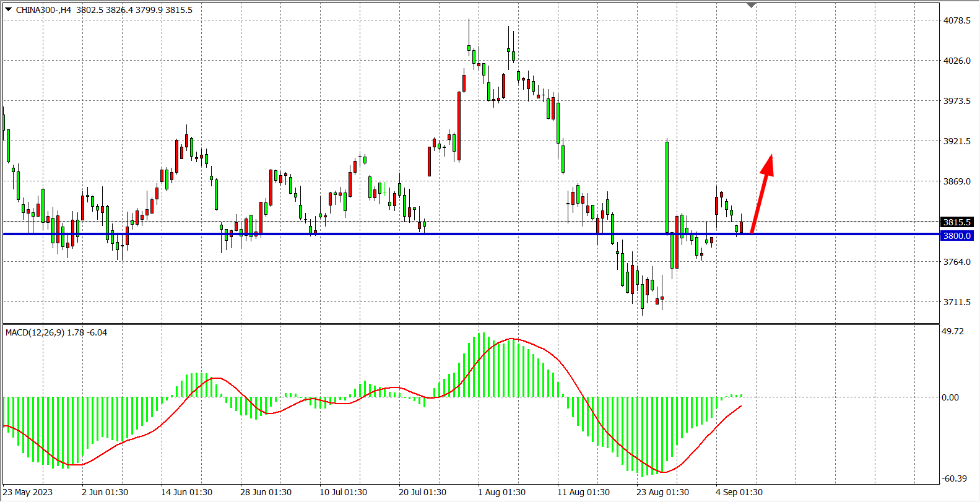Click the 10 Jul 01:30 time label
Screen dimensions: 980x502
(x=343, y=492)
